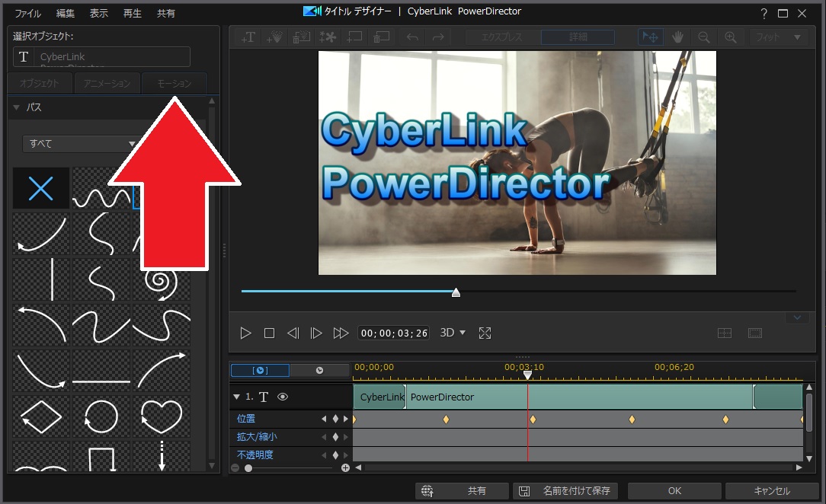Image resolution: width=826 pixels, height=504 pixels.
Task: Step to the previous frame
Action: click(x=293, y=333)
